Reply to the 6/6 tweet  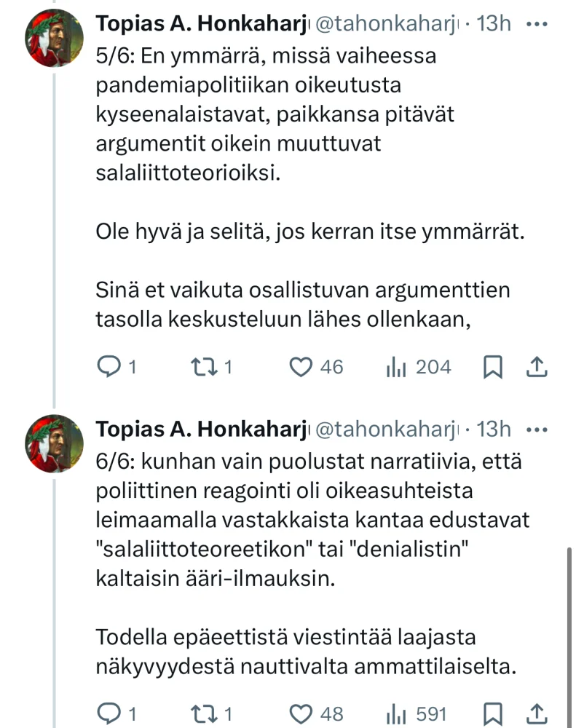[108, 713]
